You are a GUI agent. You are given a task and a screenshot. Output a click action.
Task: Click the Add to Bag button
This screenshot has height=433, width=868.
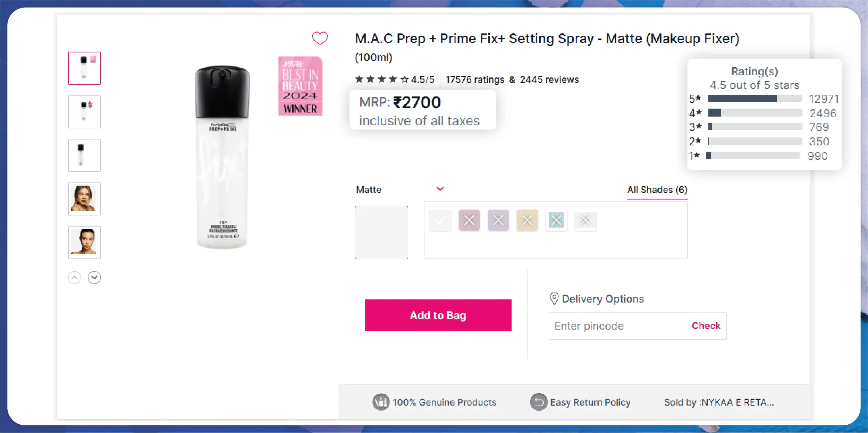click(438, 315)
